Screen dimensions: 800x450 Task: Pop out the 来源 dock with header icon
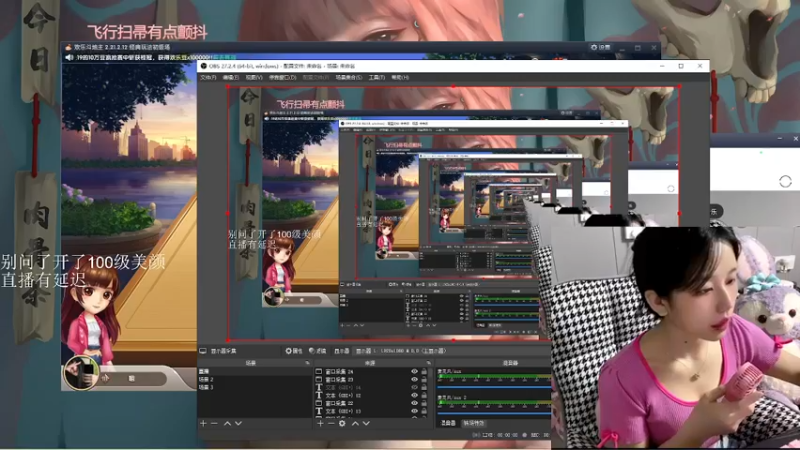pyautogui.click(x=429, y=363)
